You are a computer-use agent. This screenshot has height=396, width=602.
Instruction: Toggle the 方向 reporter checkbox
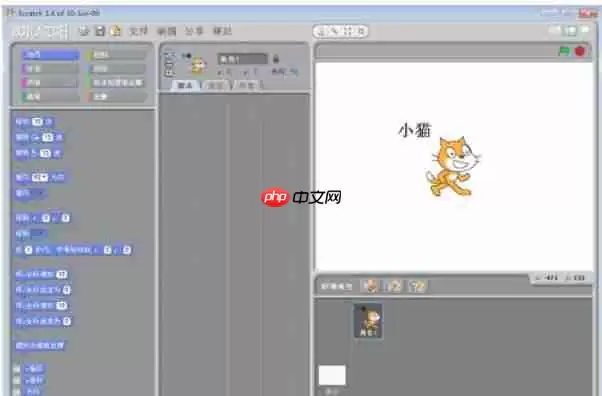pos(17,391)
